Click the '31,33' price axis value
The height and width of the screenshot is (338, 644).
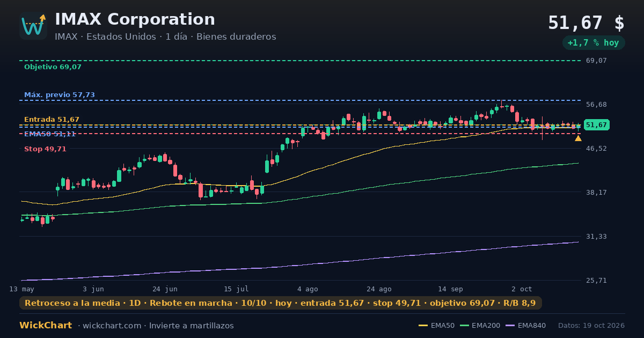coord(596,236)
